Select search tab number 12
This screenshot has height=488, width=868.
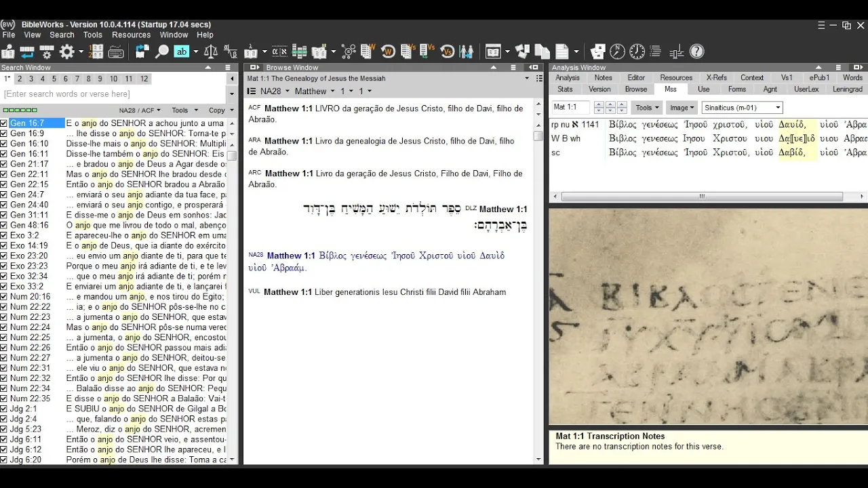coord(144,79)
